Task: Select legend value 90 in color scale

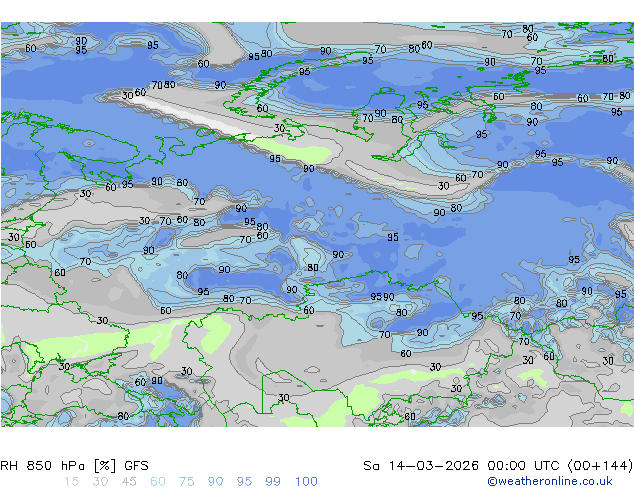Action: (215, 482)
